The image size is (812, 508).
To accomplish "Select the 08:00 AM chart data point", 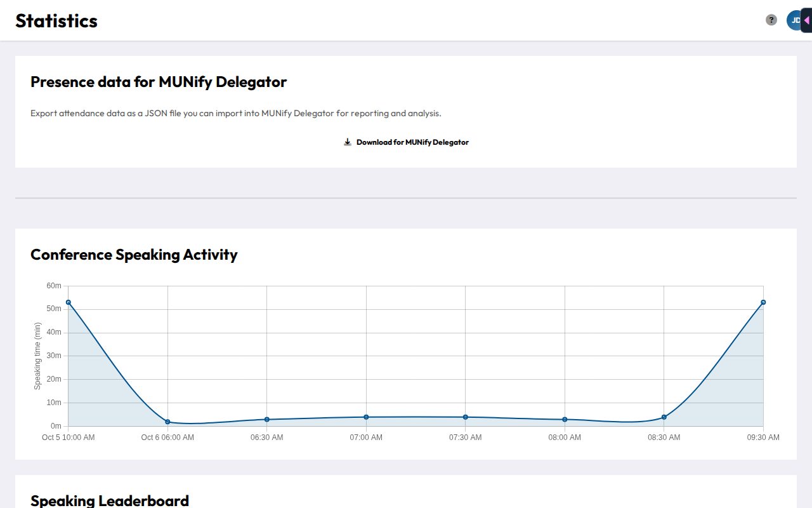I will point(565,419).
